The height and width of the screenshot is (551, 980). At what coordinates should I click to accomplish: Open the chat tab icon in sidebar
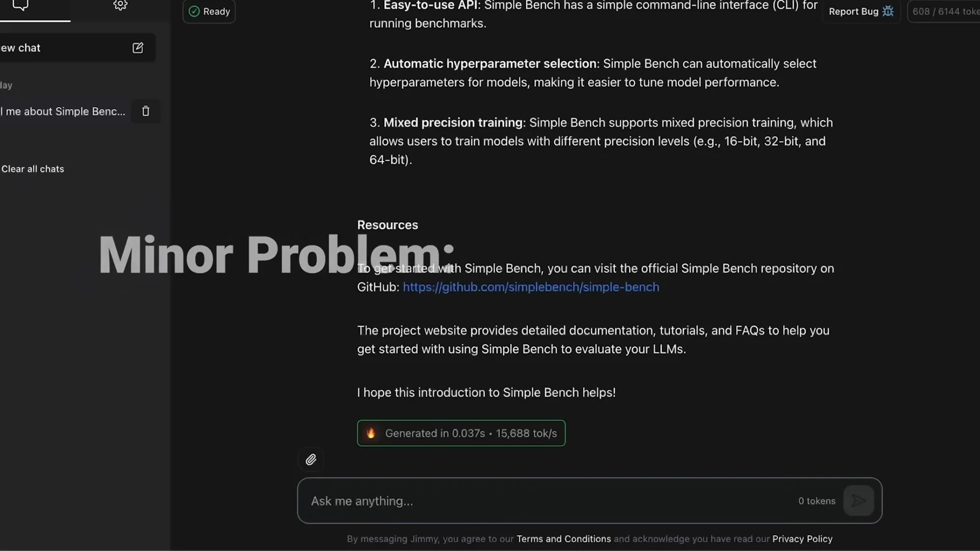point(20,6)
